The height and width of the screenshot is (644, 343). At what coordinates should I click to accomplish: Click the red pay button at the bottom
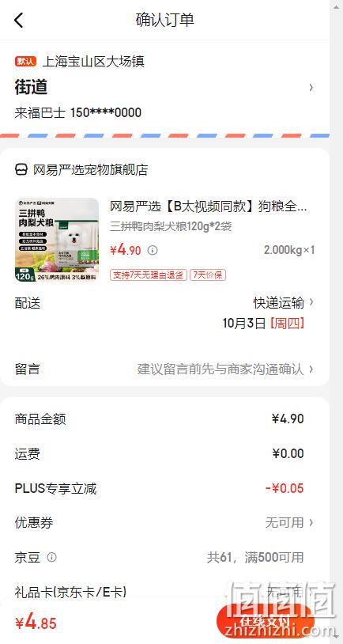[265, 621]
